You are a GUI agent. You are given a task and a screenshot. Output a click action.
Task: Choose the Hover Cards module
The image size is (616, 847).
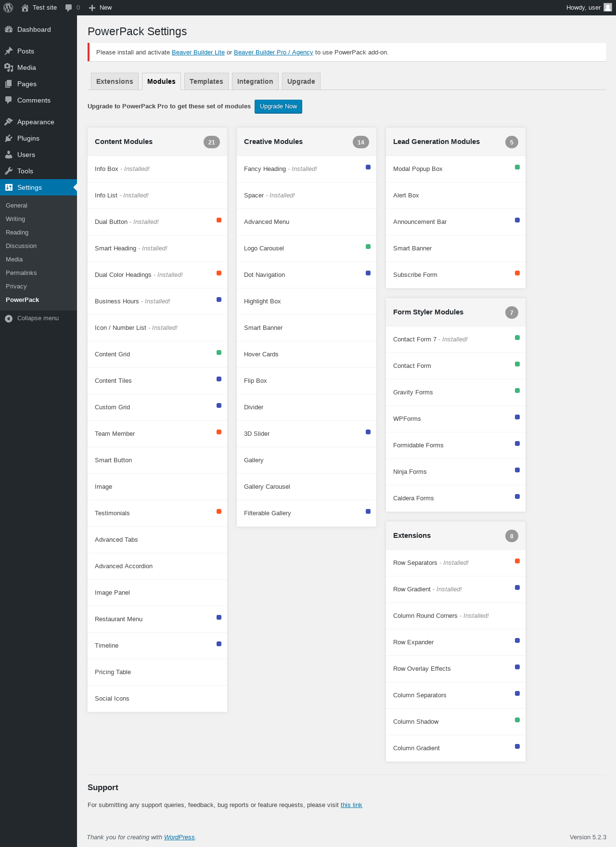coord(307,354)
